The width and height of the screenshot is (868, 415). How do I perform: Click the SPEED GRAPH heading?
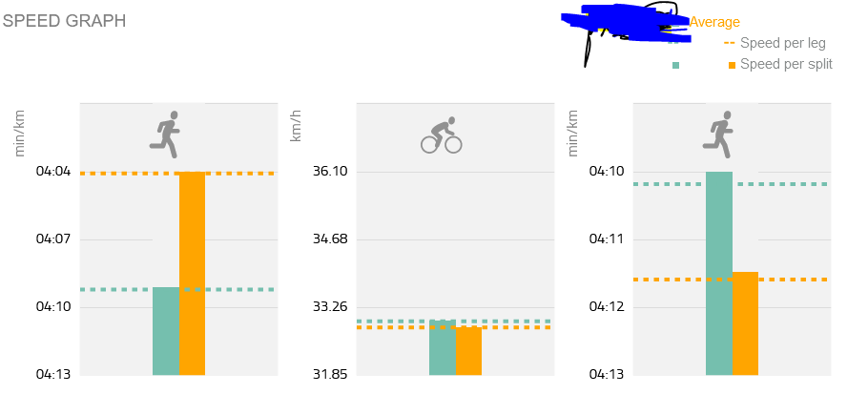pyautogui.click(x=65, y=21)
